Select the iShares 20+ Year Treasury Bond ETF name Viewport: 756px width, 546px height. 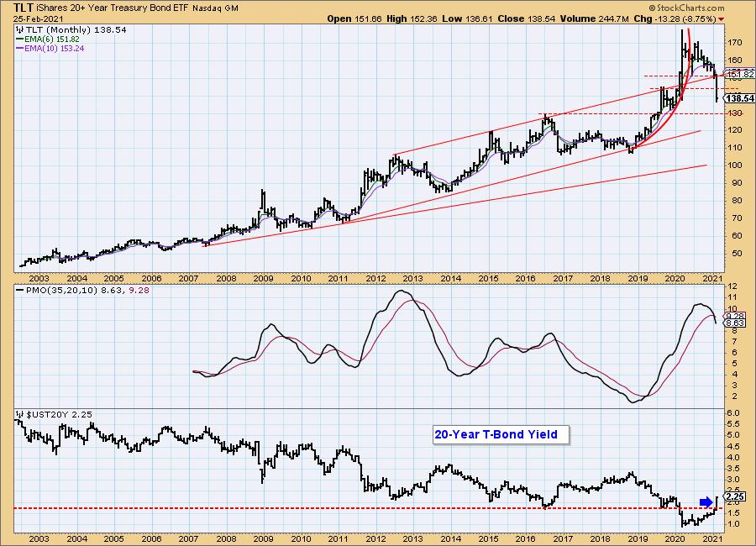click(113, 8)
